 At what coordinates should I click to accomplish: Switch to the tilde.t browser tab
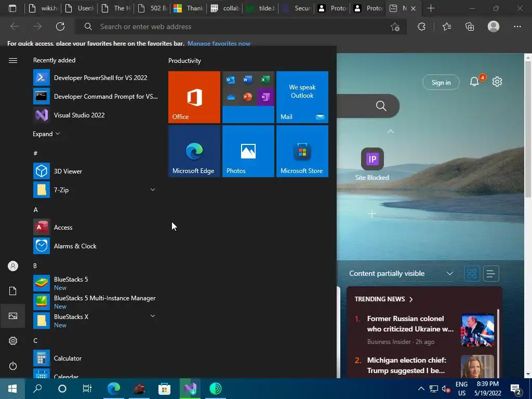click(261, 8)
